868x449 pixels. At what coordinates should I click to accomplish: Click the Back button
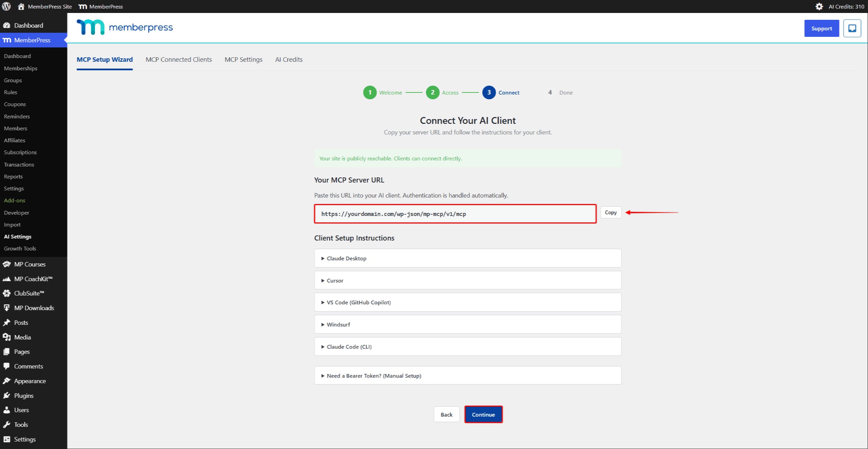coord(446,415)
